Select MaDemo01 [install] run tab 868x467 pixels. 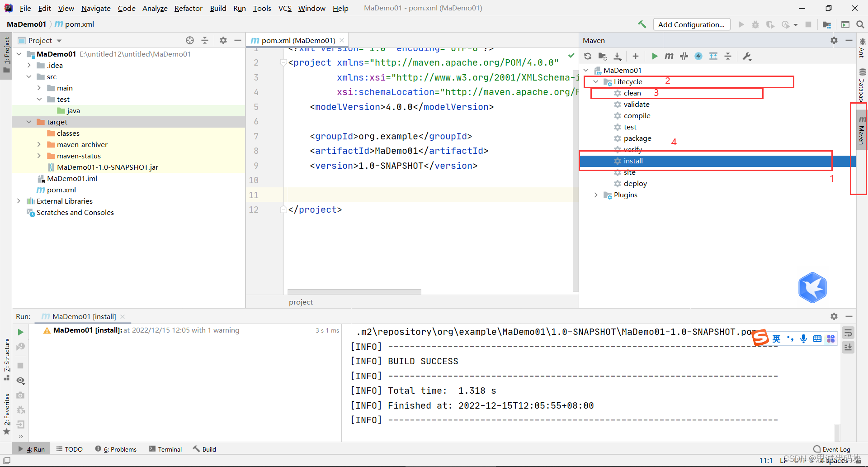pos(84,316)
